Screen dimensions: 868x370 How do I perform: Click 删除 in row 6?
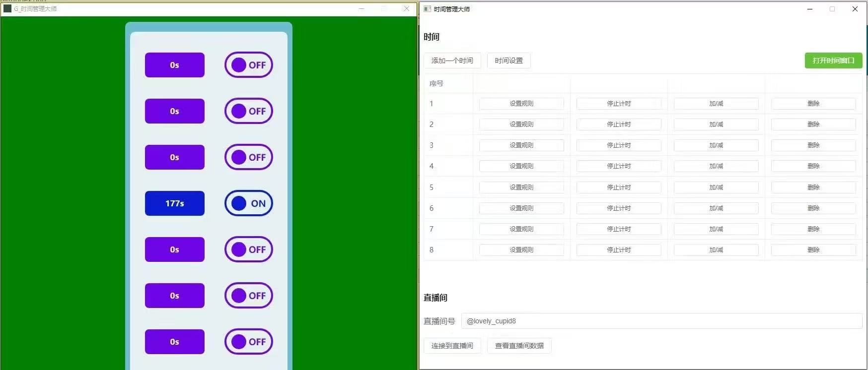point(813,208)
